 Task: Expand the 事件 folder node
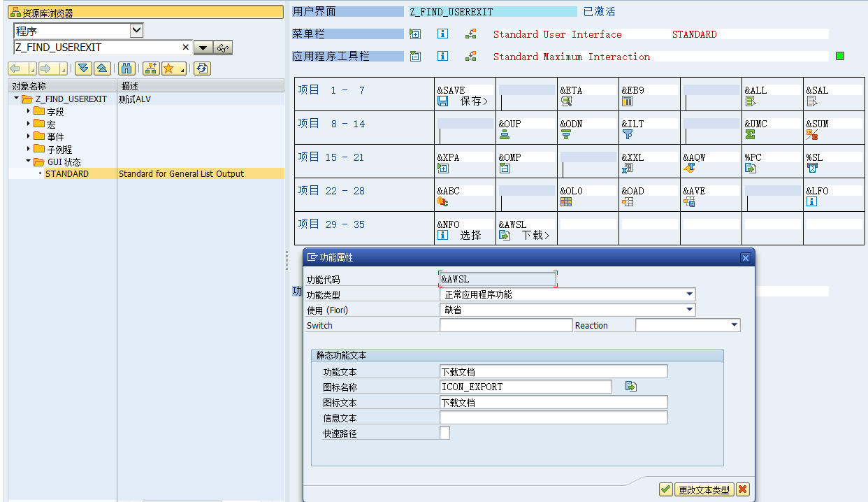29,136
